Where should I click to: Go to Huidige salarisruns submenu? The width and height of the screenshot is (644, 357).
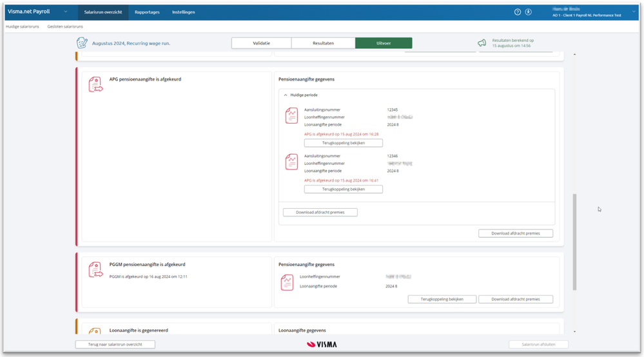click(22, 26)
